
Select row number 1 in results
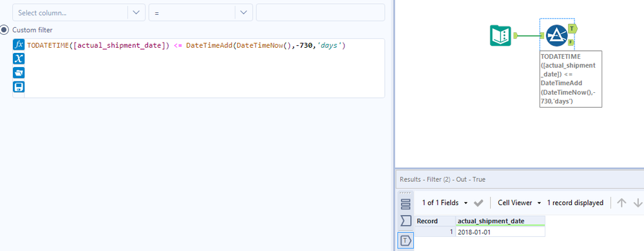[435, 232]
